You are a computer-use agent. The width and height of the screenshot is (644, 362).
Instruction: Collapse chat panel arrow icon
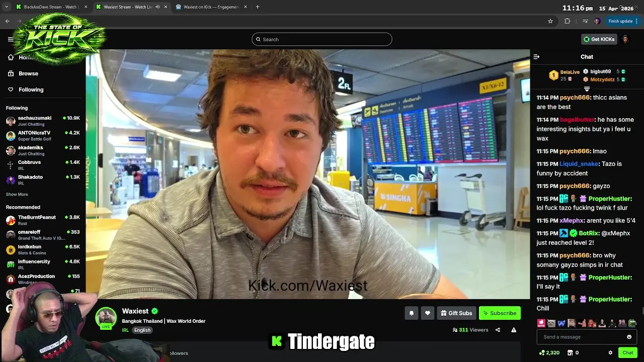click(536, 57)
